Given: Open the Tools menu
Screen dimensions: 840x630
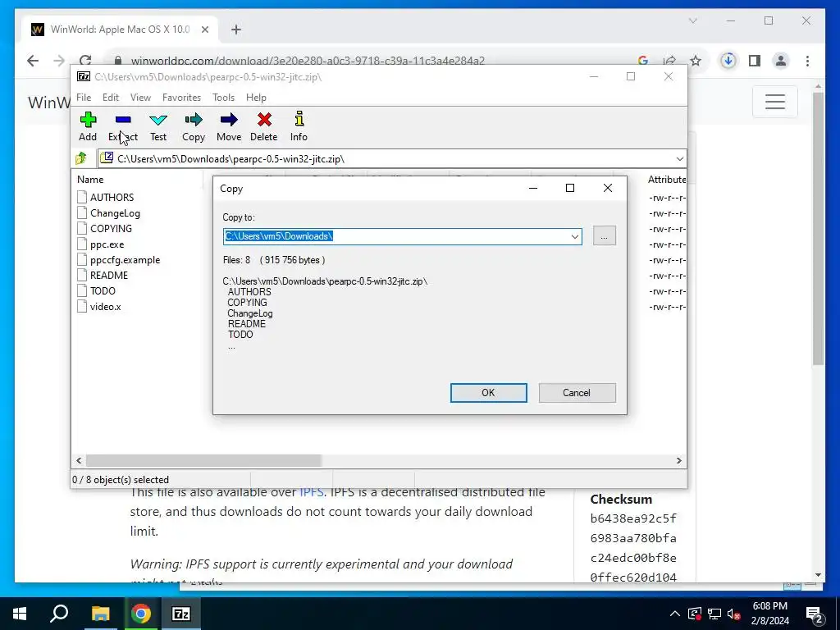Looking at the screenshot, I should (x=223, y=98).
